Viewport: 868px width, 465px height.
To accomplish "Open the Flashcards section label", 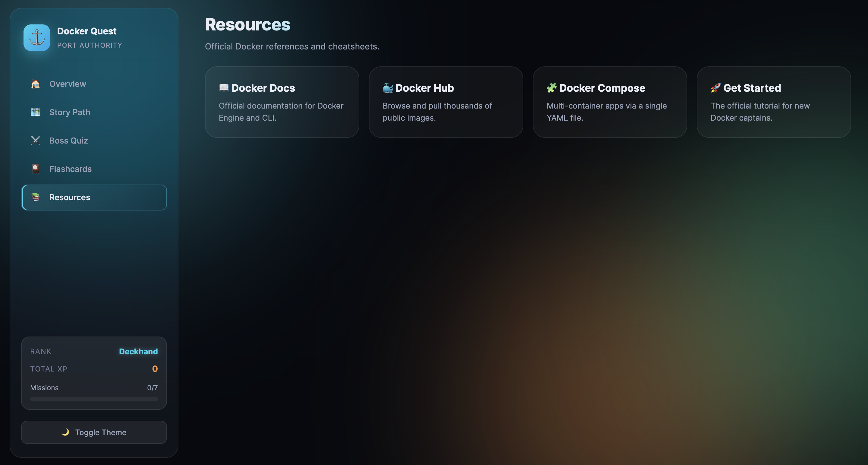I will [x=71, y=169].
